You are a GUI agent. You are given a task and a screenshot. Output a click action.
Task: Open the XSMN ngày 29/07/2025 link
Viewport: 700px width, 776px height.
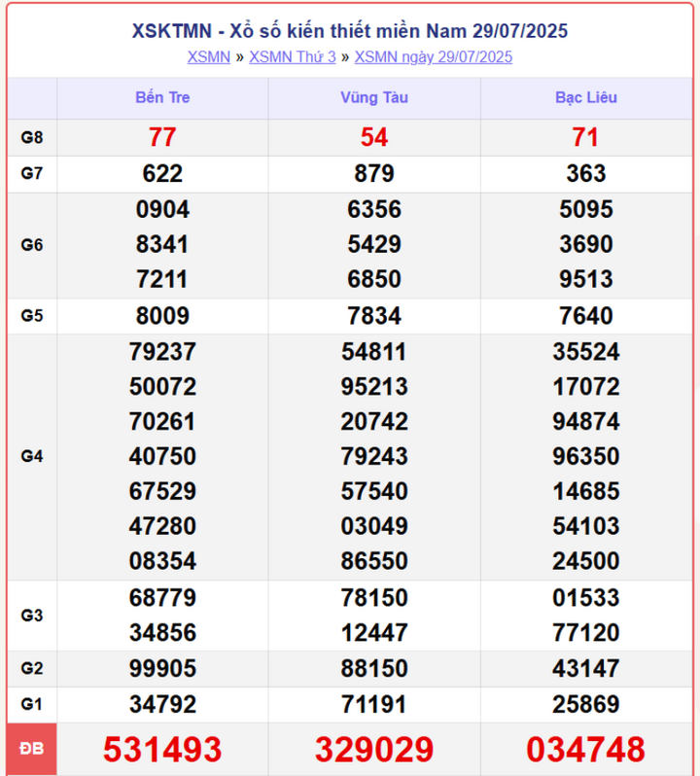click(434, 57)
